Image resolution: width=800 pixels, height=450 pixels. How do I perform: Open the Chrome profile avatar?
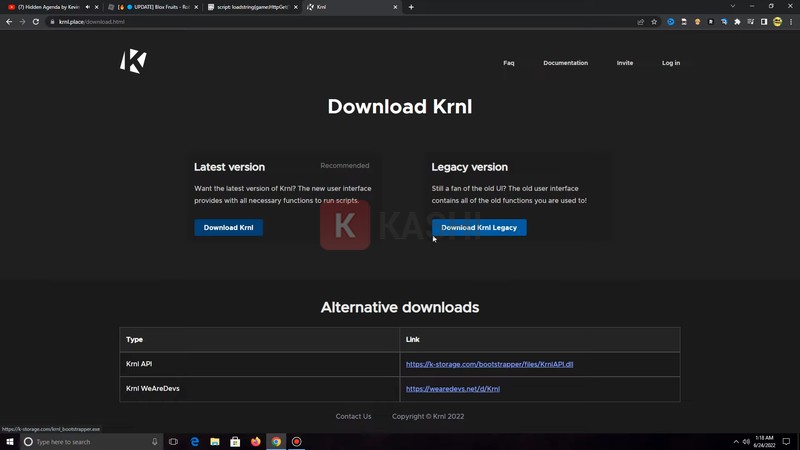click(x=778, y=22)
